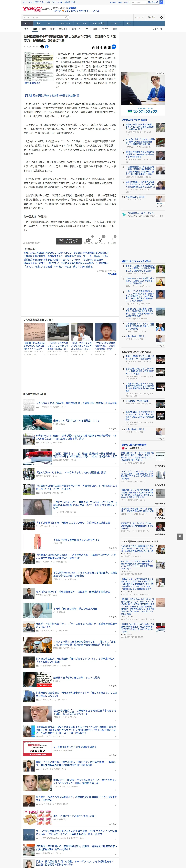Click the ヘルプ link in header

127,2
